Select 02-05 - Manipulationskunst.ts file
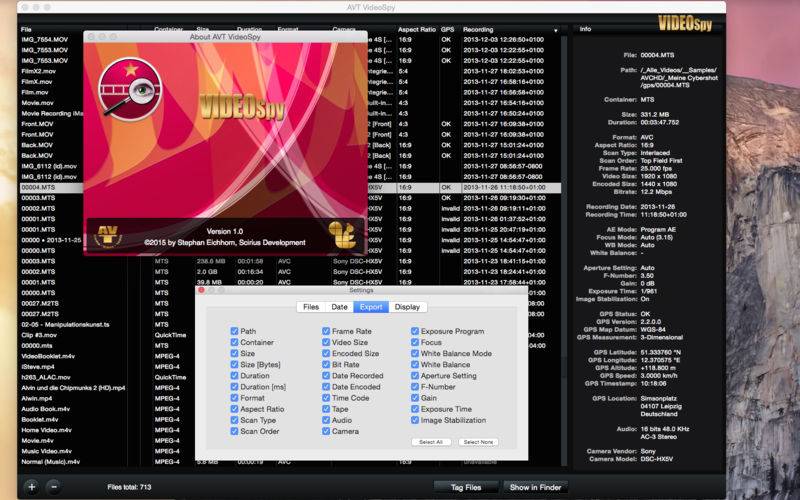This screenshot has height=500, width=800. (x=65, y=324)
